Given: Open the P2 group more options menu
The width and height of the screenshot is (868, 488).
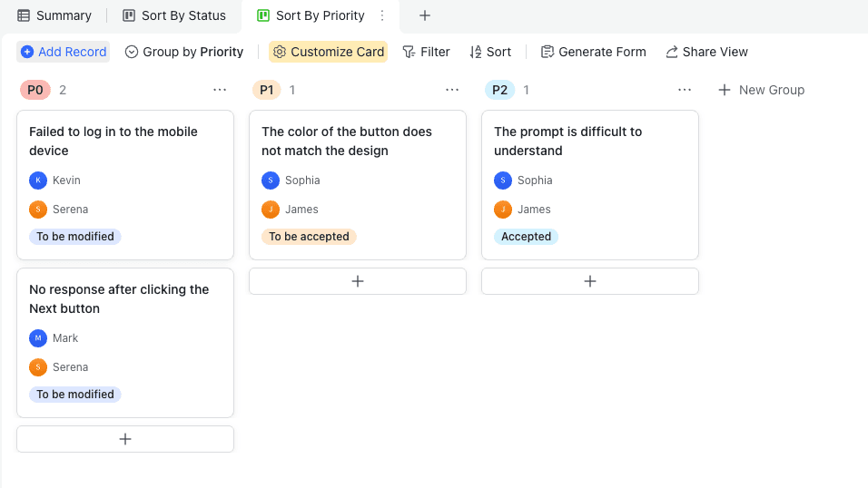Looking at the screenshot, I should click(685, 90).
